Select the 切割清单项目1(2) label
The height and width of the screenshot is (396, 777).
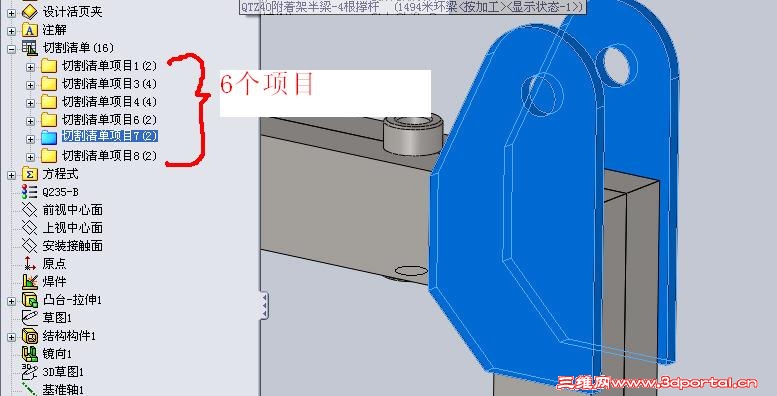[110, 66]
